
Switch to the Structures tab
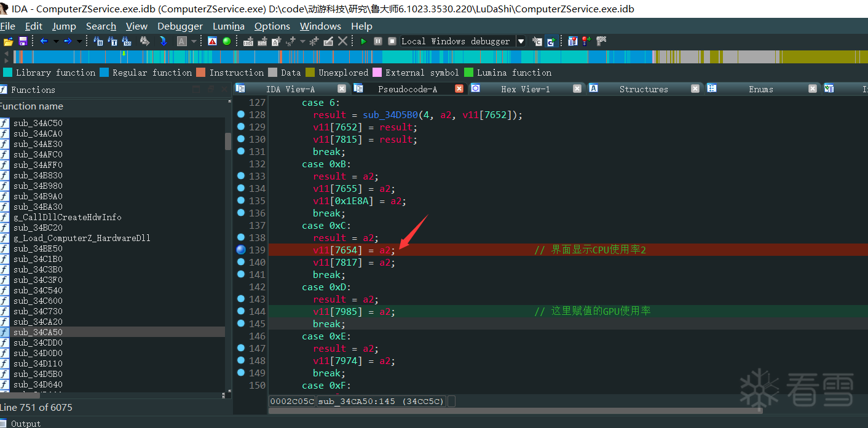[x=644, y=89]
